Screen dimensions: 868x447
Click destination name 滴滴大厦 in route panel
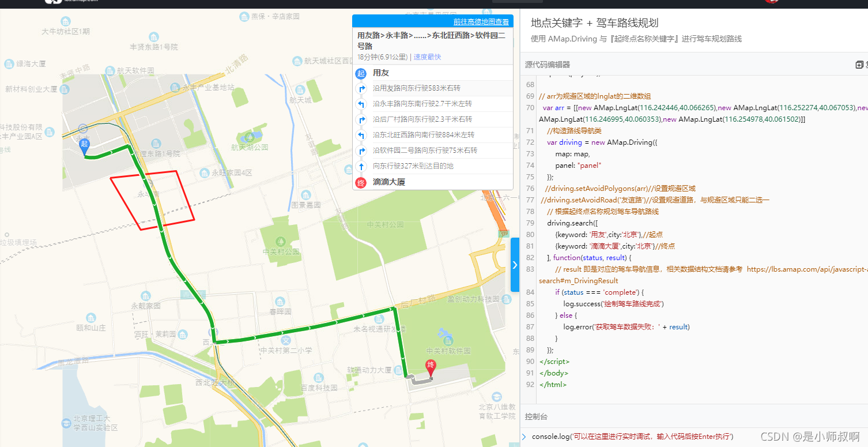click(x=389, y=182)
